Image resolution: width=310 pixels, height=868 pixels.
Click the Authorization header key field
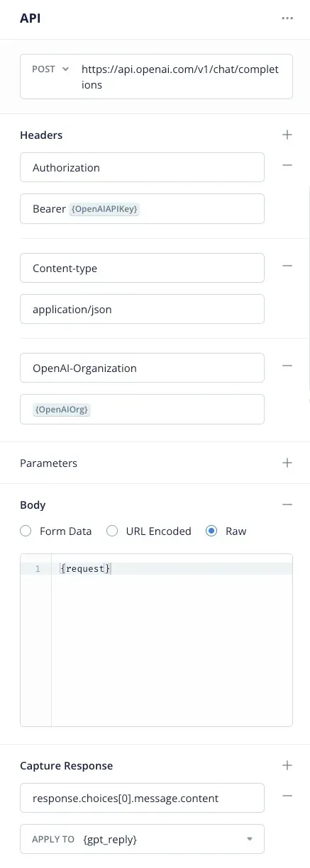pyautogui.click(x=142, y=168)
